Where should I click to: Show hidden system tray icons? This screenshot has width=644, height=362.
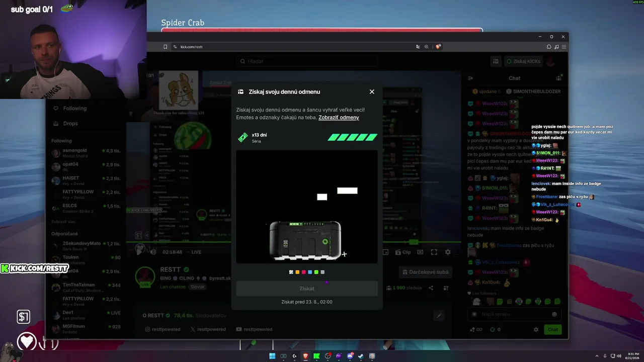coord(597,356)
